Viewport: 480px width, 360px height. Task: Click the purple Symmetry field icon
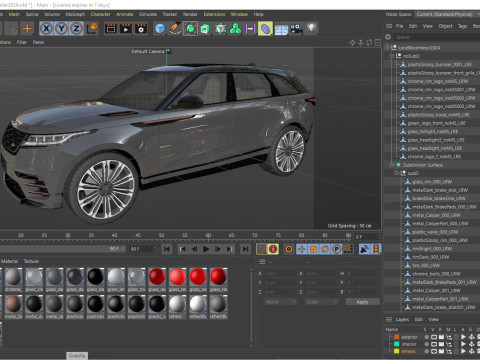[250, 29]
